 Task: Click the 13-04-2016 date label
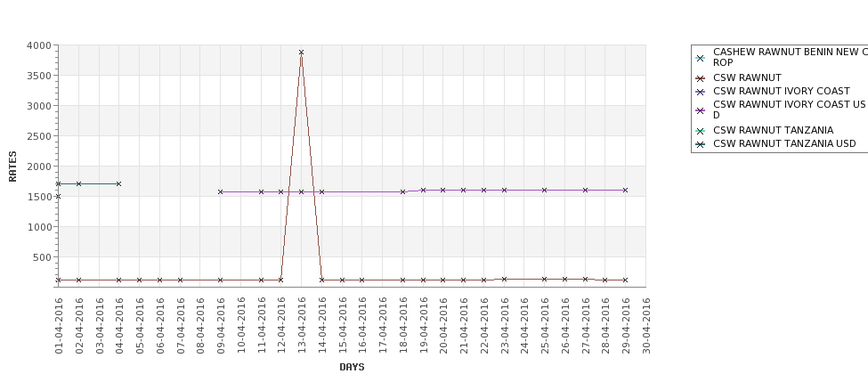pos(302,326)
